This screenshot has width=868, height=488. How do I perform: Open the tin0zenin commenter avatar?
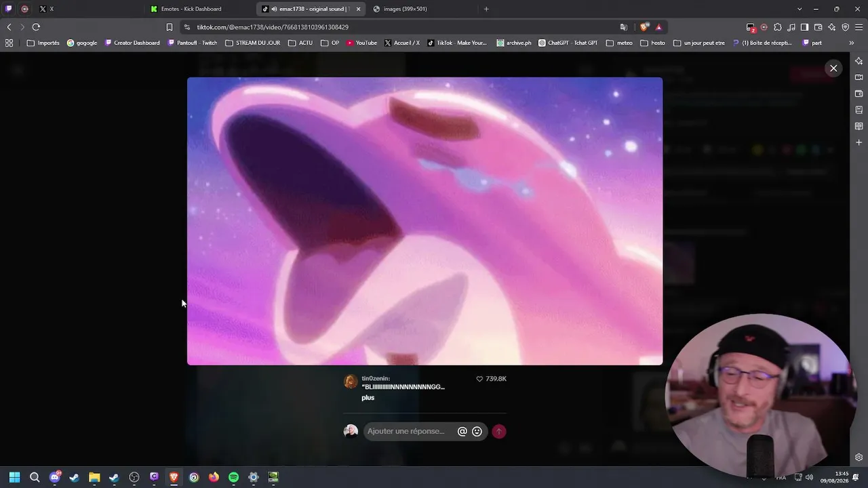(x=351, y=382)
